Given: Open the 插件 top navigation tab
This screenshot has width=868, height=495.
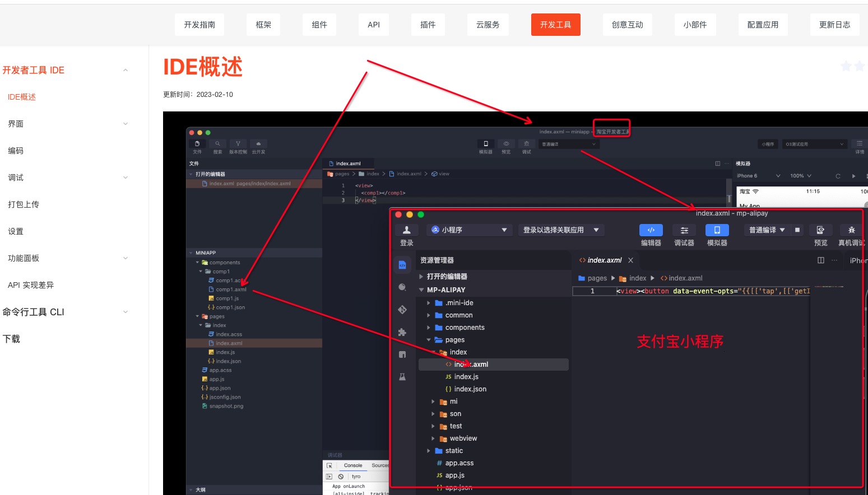Looking at the screenshot, I should pyautogui.click(x=428, y=25).
